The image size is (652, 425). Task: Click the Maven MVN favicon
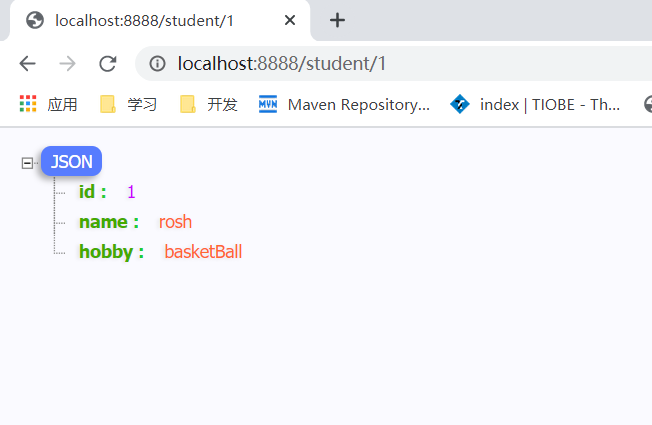click(x=268, y=104)
